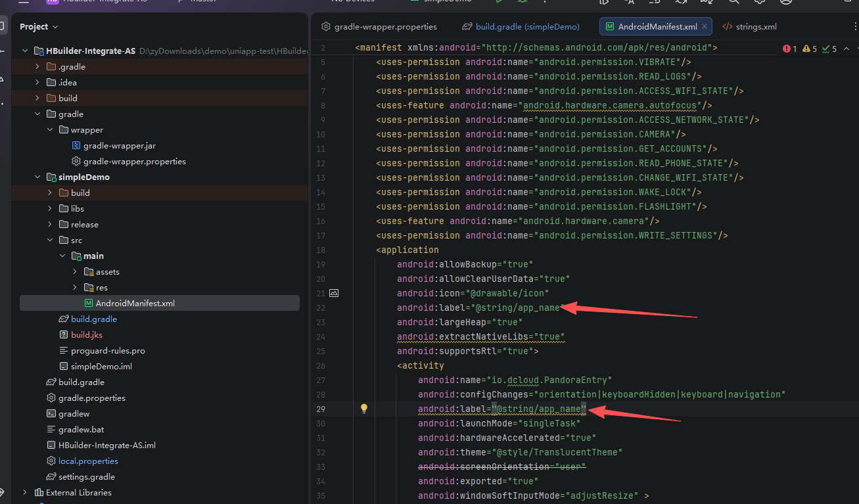Click line number 29 in the gutter
Viewport: 859px width, 504px height.
tap(321, 409)
